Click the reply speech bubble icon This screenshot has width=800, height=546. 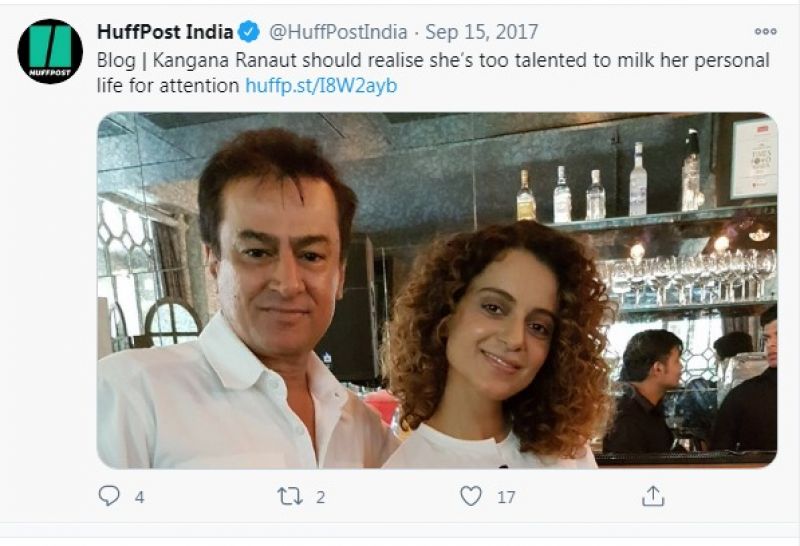click(x=109, y=496)
